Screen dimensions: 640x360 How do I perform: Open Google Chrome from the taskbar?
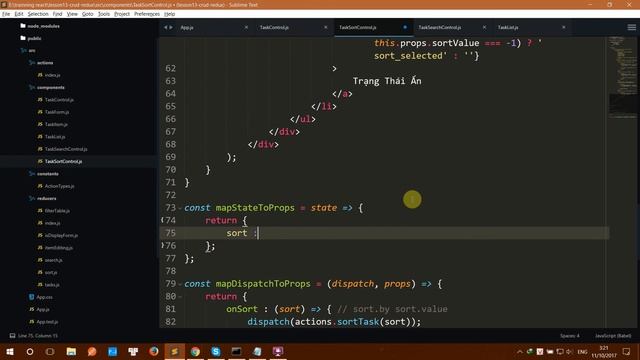click(195, 351)
